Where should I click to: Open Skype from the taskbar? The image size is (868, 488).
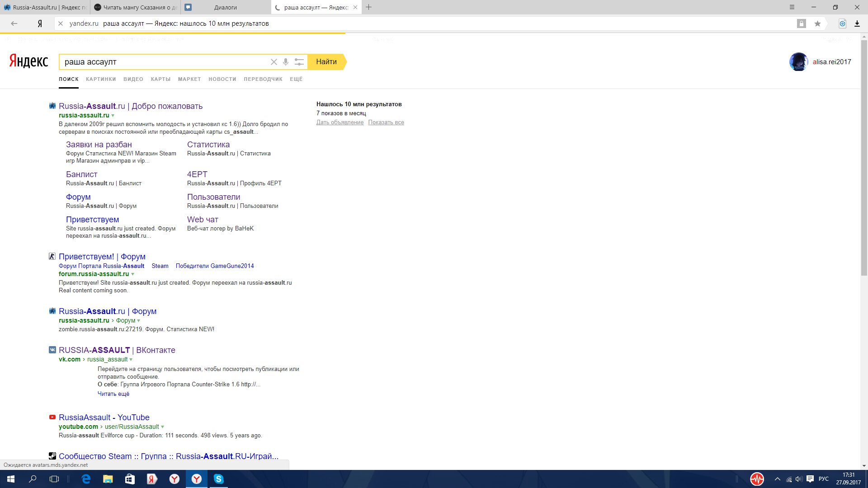[218, 479]
